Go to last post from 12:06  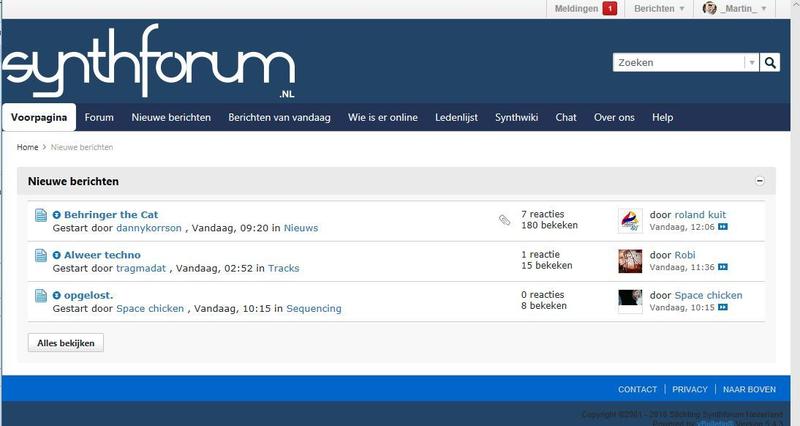pyautogui.click(x=722, y=227)
